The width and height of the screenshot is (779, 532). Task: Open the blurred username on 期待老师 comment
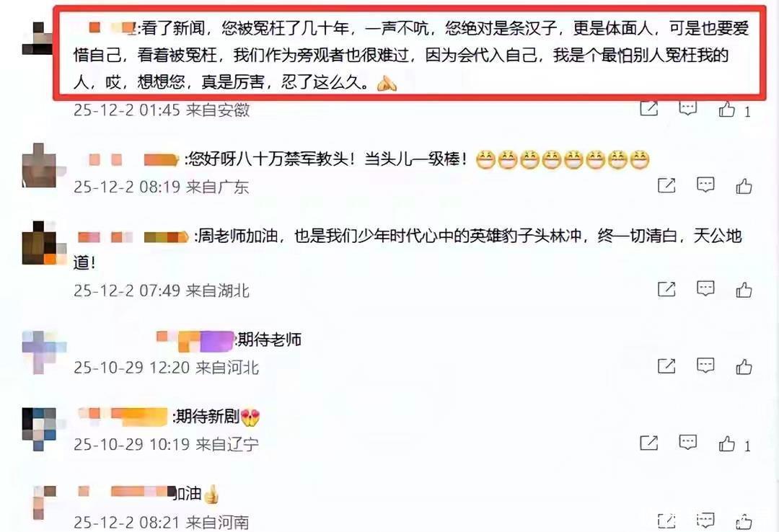point(195,341)
